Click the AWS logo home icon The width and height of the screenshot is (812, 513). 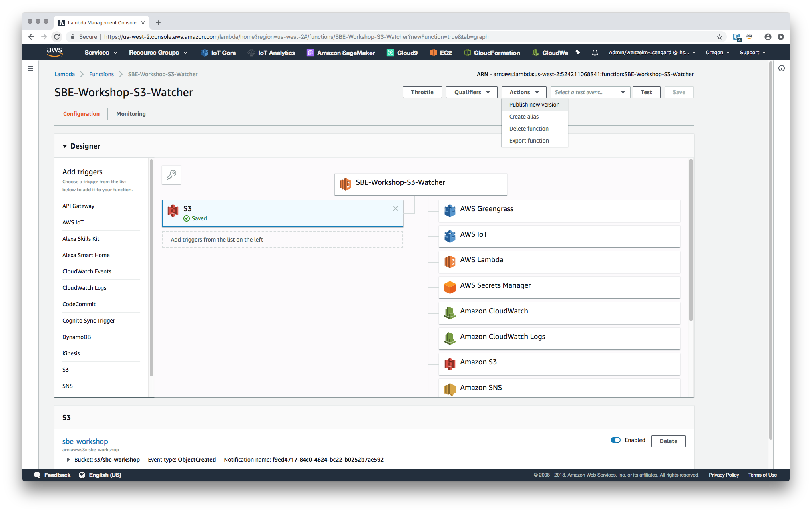[x=54, y=52]
